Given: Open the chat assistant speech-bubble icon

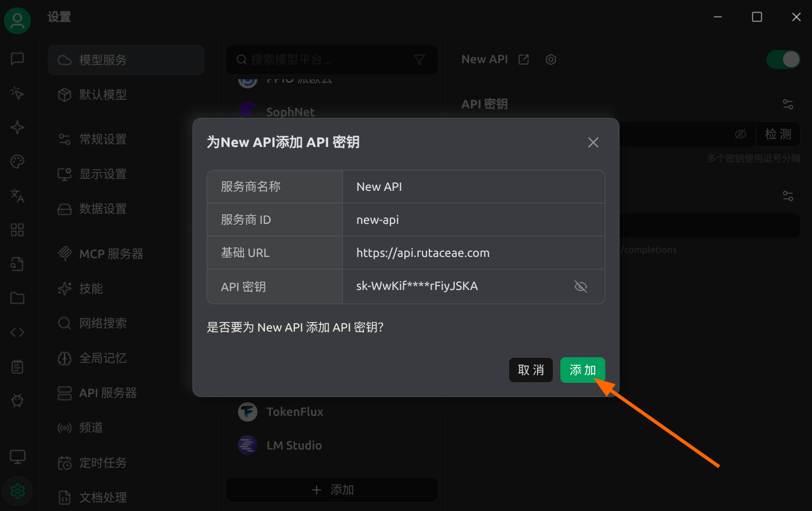Looking at the screenshot, I should (17, 59).
